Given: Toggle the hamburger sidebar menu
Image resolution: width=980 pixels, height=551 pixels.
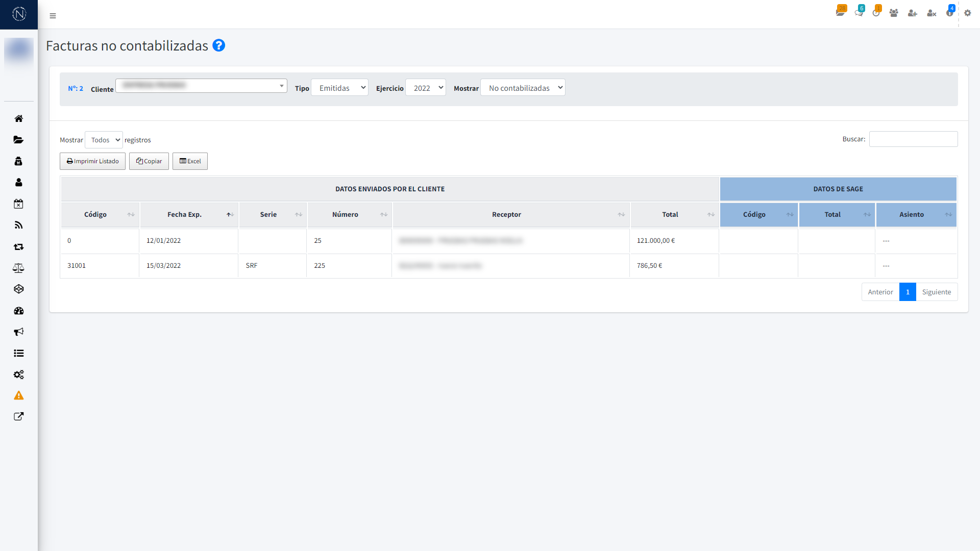Looking at the screenshot, I should pos(53,16).
